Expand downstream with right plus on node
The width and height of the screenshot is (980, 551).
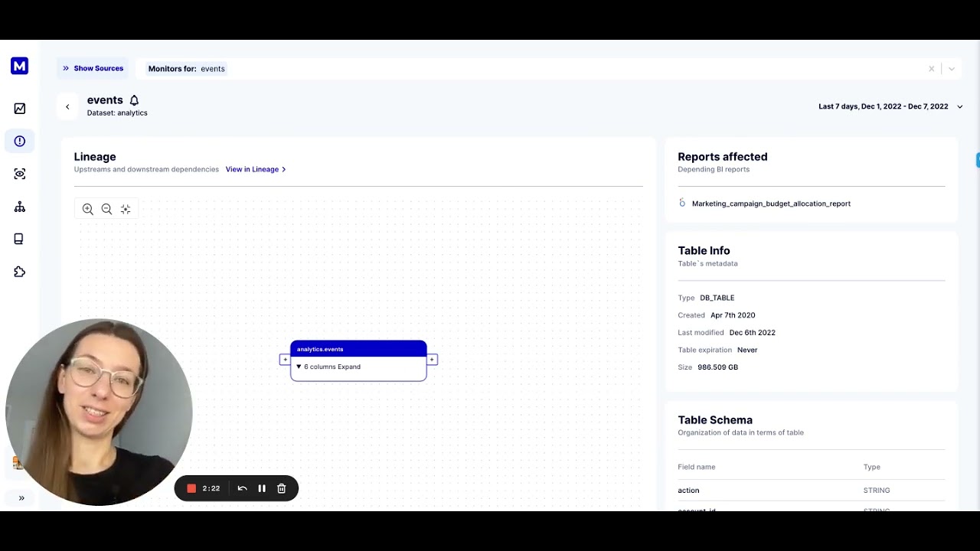click(432, 360)
